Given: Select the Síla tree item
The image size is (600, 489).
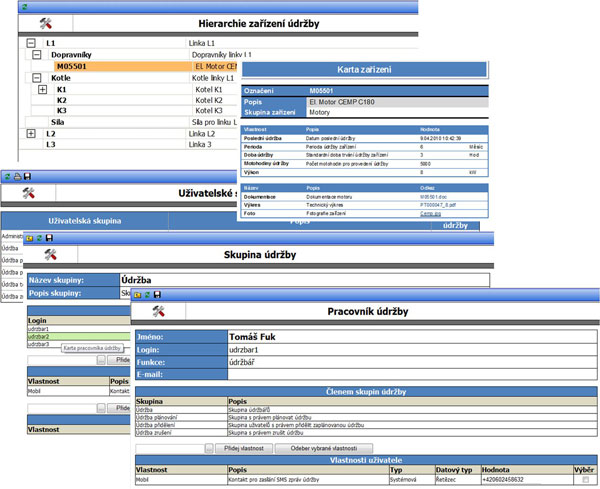Looking at the screenshot, I should click(x=58, y=122).
